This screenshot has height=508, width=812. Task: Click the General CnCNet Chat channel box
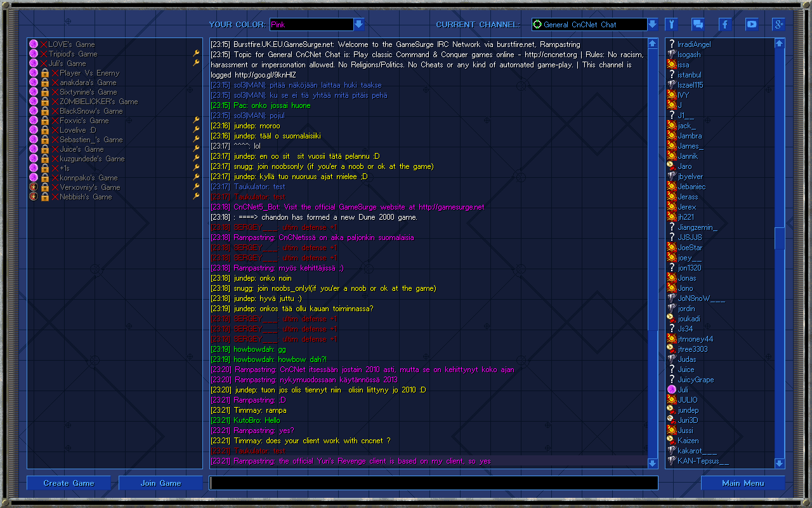[x=589, y=25]
